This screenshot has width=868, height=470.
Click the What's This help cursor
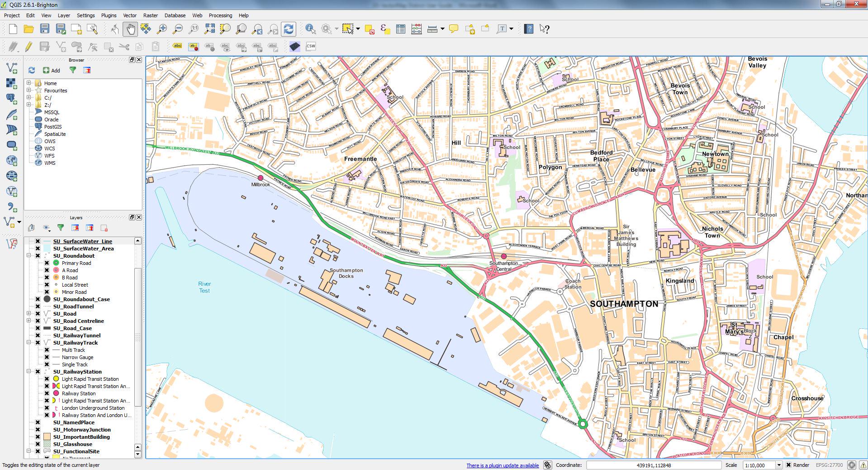[x=545, y=29]
